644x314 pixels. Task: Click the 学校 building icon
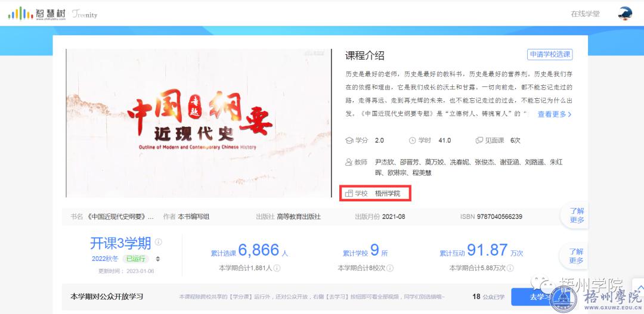349,194
